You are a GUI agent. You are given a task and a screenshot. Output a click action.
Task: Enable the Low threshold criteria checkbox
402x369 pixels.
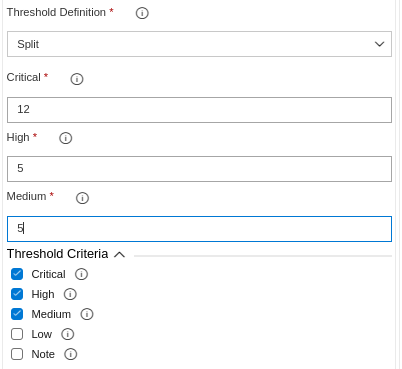point(17,334)
